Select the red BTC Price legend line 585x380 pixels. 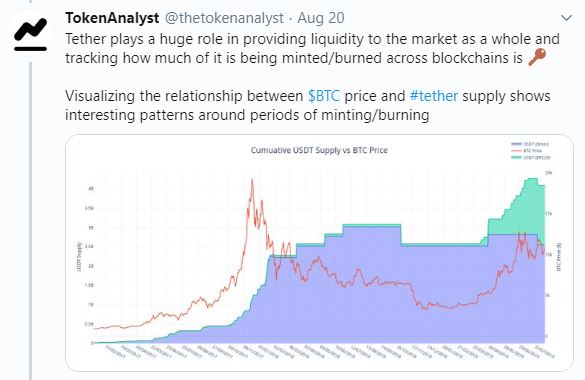pos(516,151)
